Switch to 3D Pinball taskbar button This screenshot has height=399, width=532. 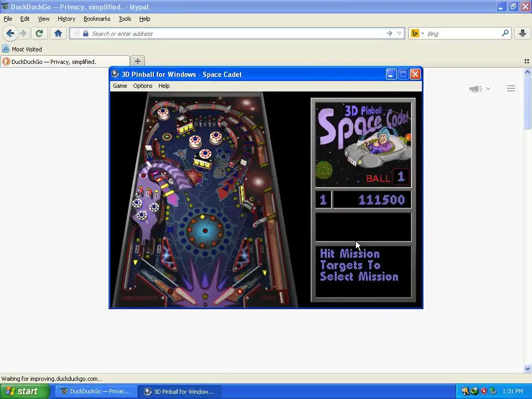(180, 391)
